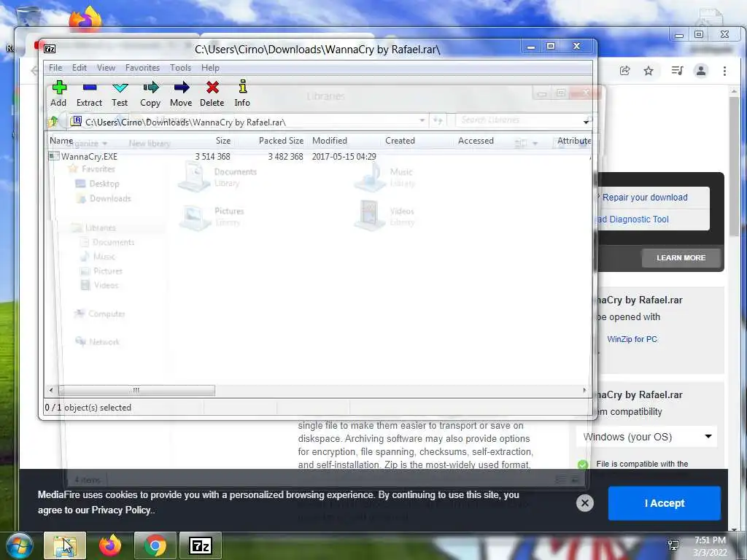Click the LEARN MORE button
The image size is (747, 560).
tap(681, 257)
